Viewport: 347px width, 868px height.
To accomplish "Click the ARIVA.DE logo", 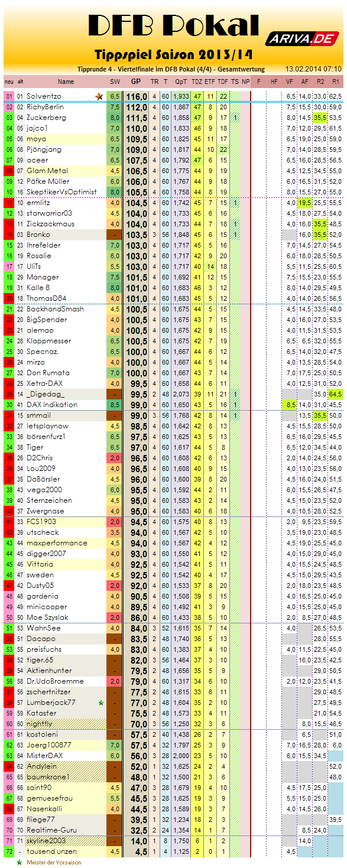I will pyautogui.click(x=301, y=39).
